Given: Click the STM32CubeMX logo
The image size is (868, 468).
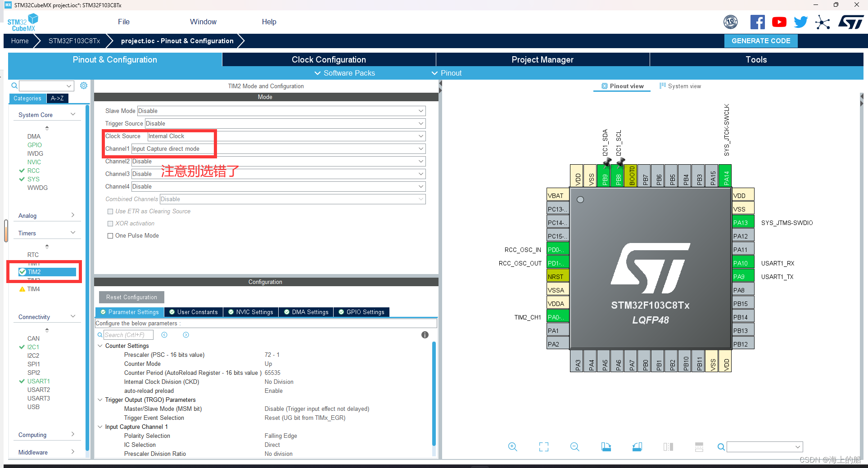Looking at the screenshot, I should pos(23,22).
